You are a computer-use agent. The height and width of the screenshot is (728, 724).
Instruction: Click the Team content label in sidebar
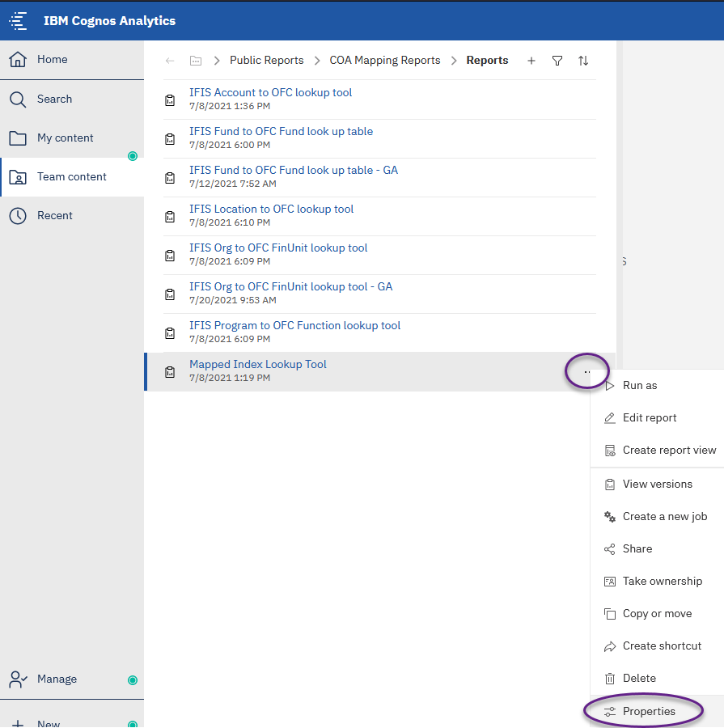(x=72, y=177)
